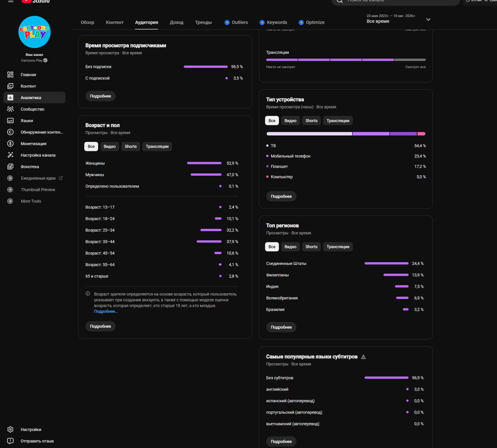Open the hamburger menu to collapse sidebar
497x448 pixels.
pyautogui.click(x=11, y=1)
